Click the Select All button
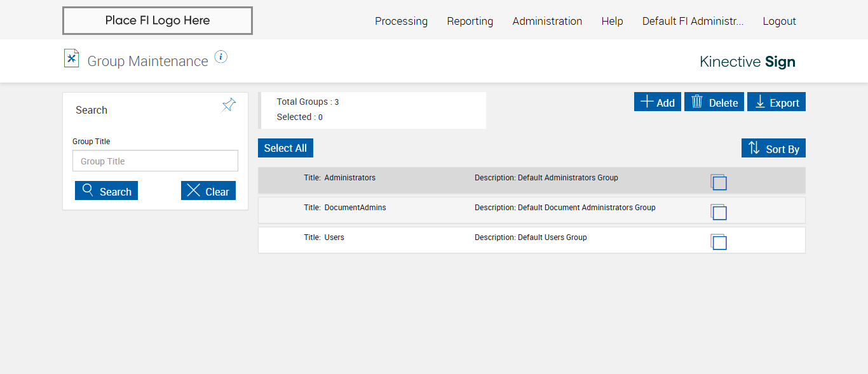Screen dimensions: 868x374 [285, 148]
